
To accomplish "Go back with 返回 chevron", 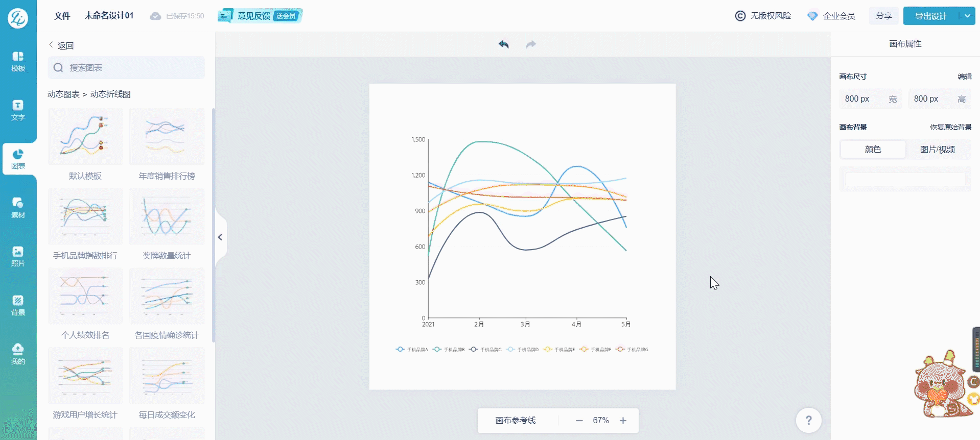I will [51, 45].
